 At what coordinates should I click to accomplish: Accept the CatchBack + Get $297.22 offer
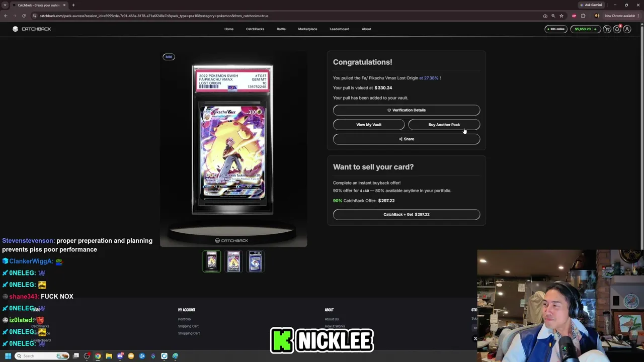pos(407,215)
